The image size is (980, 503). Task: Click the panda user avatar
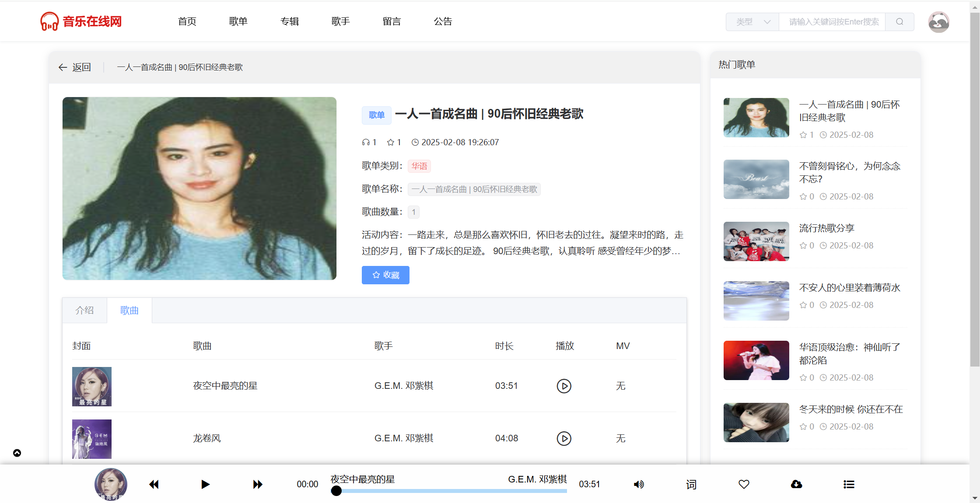pos(938,22)
